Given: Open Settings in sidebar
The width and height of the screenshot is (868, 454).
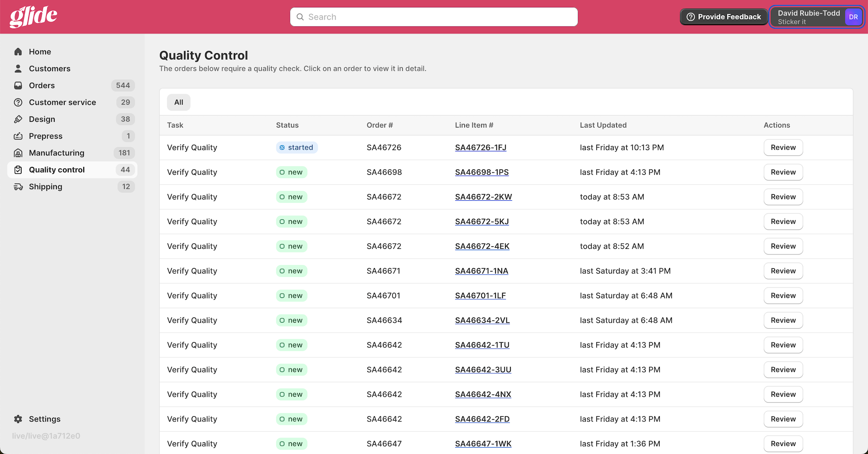Looking at the screenshot, I should tap(72, 419).
